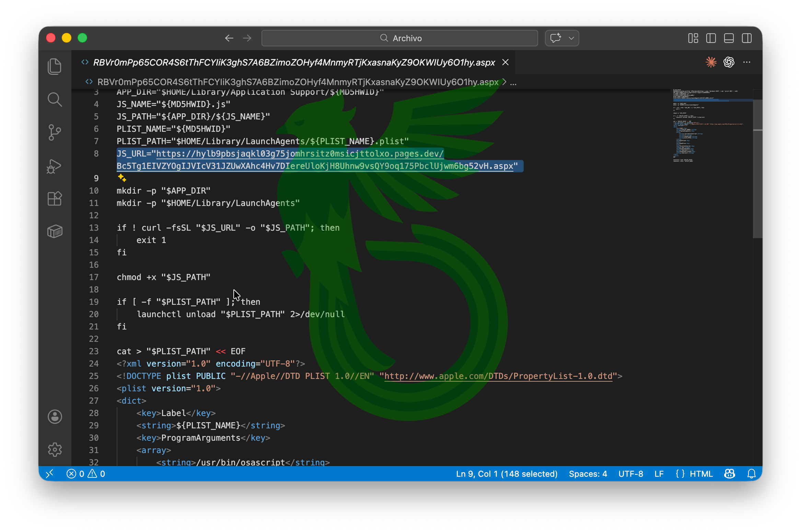Click the ChatGPT icon in editor toolbar
The height and width of the screenshot is (532, 801).
(x=729, y=62)
